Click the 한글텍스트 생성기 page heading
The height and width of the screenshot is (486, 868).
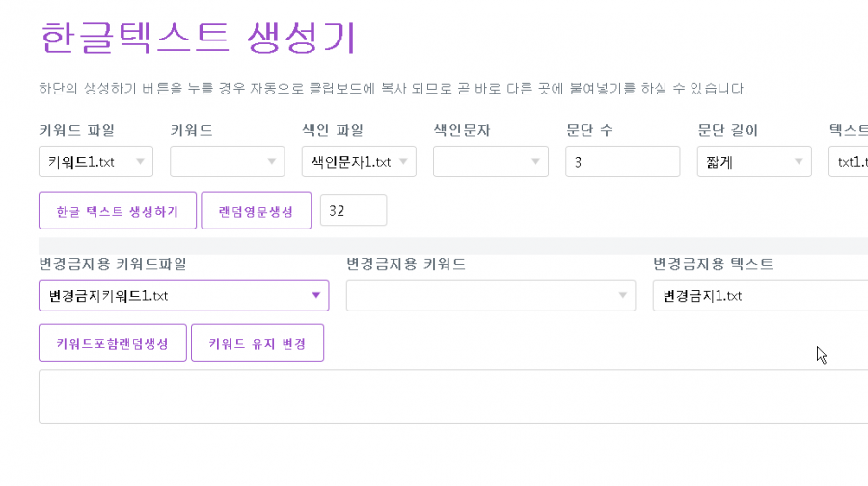coord(198,38)
